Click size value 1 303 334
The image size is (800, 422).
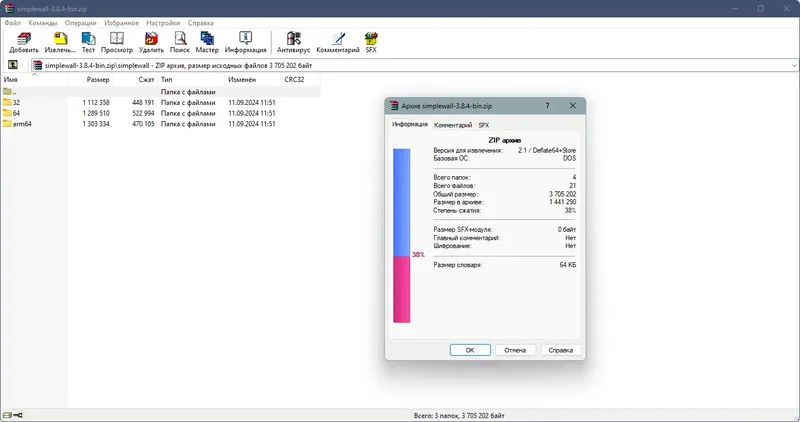tap(96, 124)
